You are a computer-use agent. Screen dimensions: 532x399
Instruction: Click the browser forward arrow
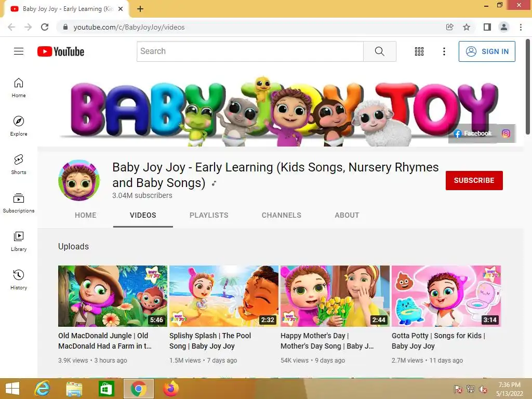[x=28, y=27]
